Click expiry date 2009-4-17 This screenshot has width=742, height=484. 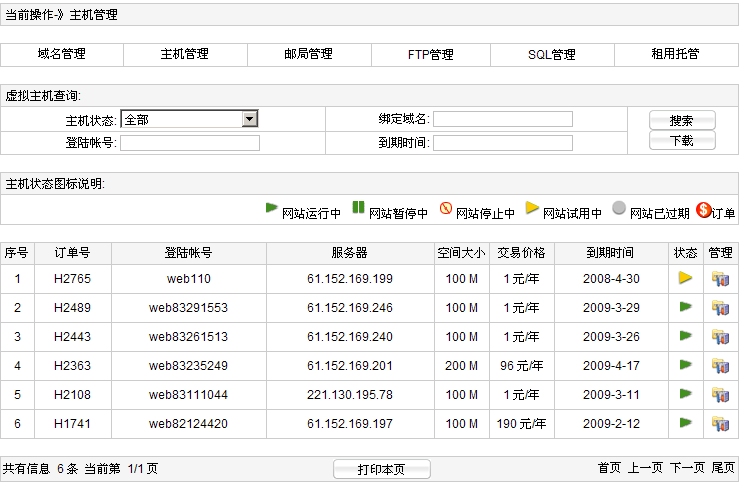611,366
